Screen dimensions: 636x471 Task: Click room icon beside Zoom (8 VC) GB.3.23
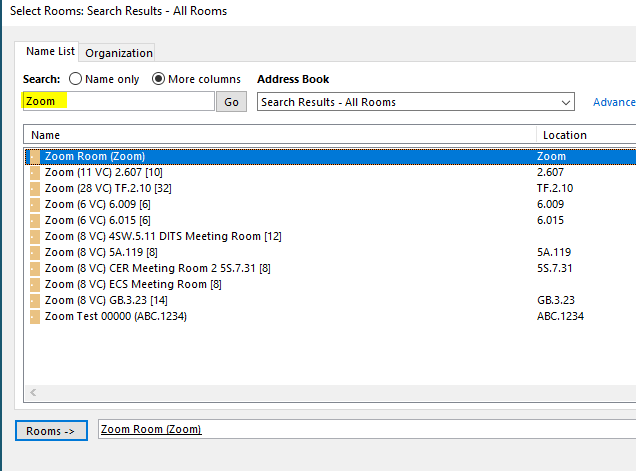click(35, 301)
